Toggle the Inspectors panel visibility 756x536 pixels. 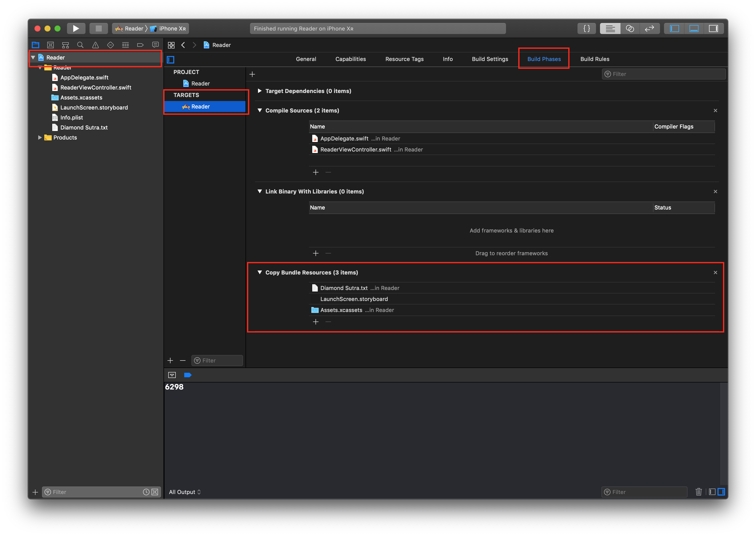713,28
